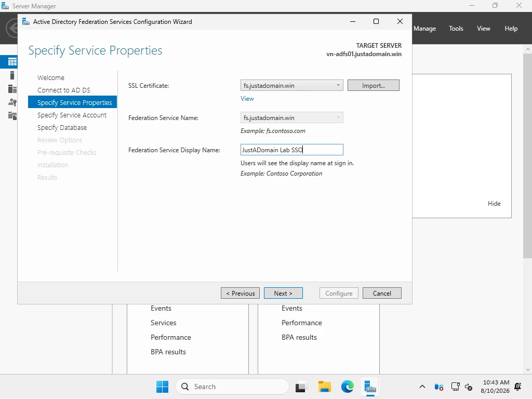Click the Next > button
The image size is (532, 399).
[283, 293]
